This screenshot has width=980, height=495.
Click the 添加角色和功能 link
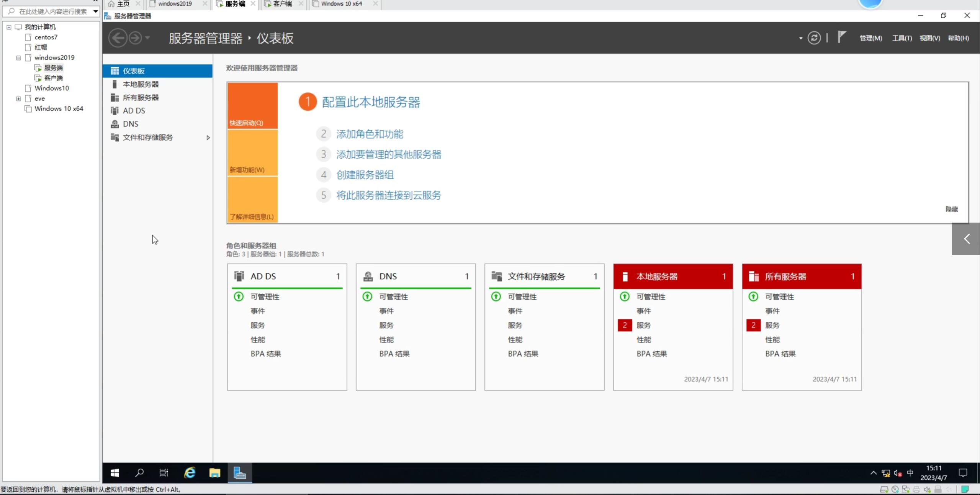coord(370,134)
